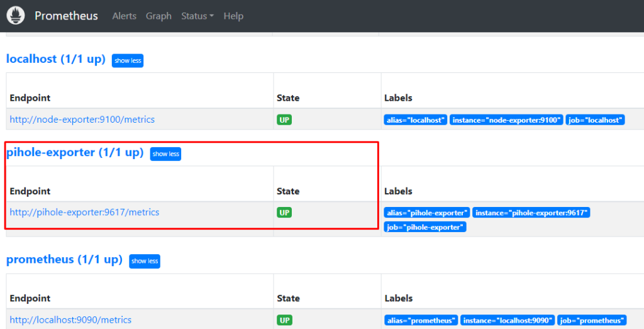644x329 pixels.
Task: Click the Endpoint header in prometheus table
Action: coord(30,298)
